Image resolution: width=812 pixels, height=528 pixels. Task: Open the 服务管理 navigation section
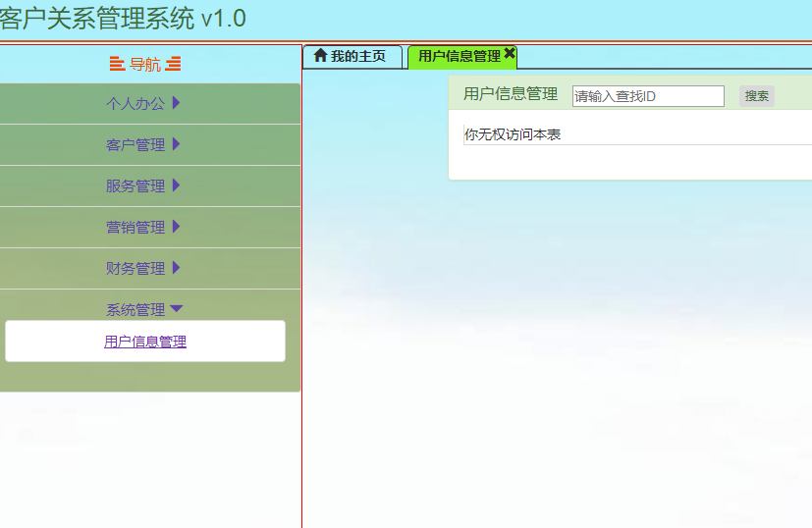tap(135, 185)
